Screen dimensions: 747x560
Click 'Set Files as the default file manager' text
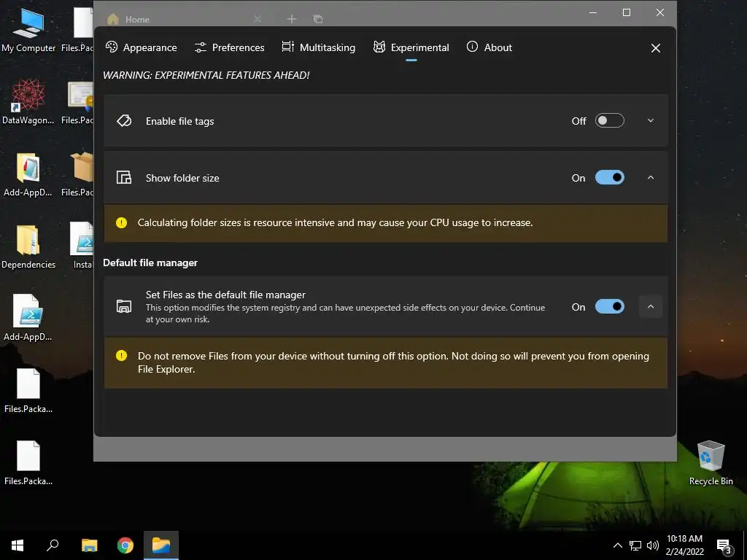click(x=225, y=295)
